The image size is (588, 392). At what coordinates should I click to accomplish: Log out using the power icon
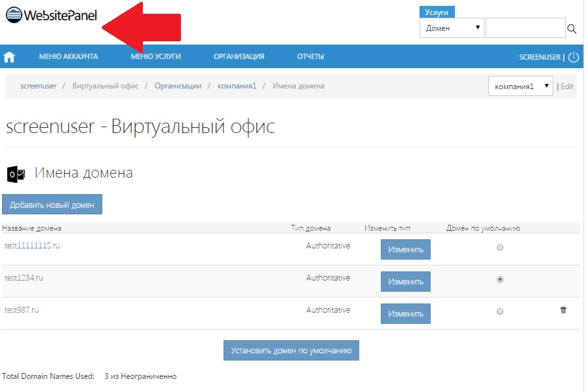[x=574, y=57]
